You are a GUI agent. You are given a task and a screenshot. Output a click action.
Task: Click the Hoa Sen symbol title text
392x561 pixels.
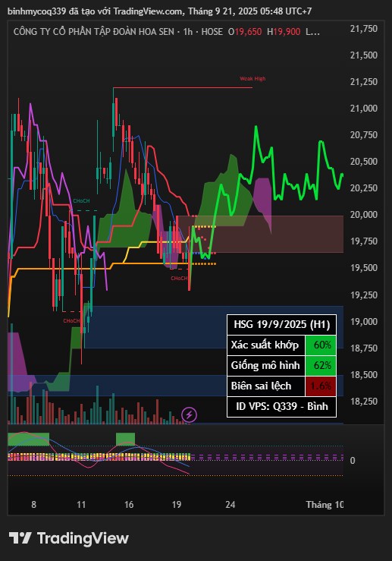(x=93, y=31)
